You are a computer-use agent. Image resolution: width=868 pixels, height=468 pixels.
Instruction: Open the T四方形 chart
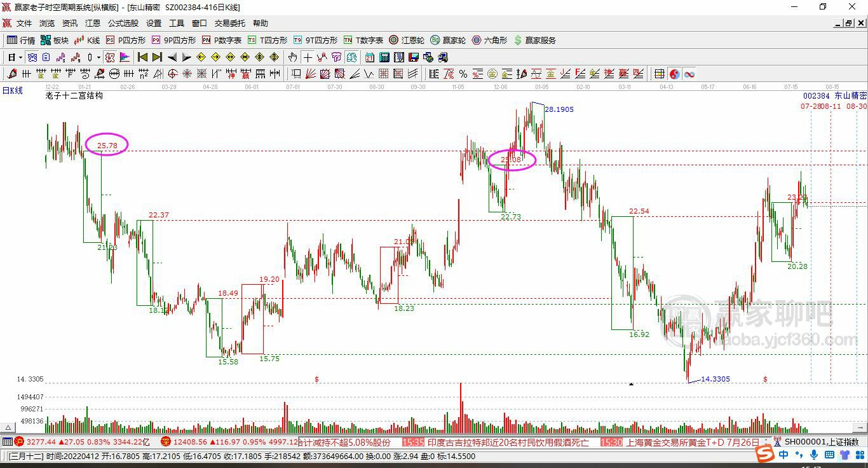coord(268,40)
